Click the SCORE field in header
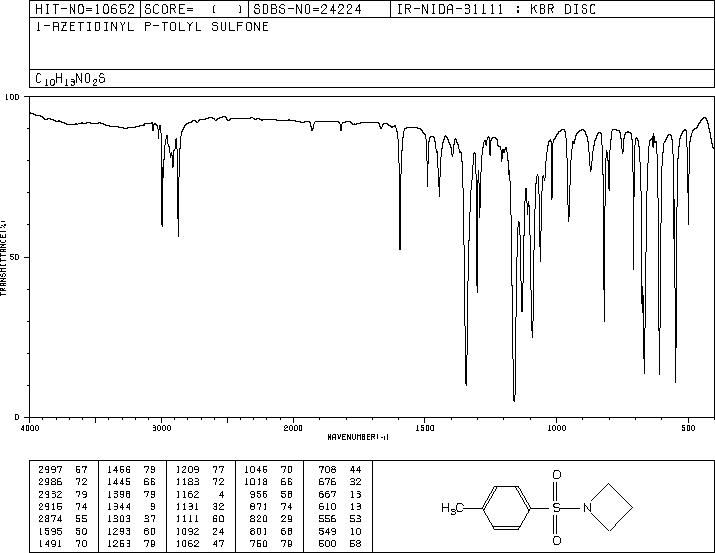 (194, 9)
